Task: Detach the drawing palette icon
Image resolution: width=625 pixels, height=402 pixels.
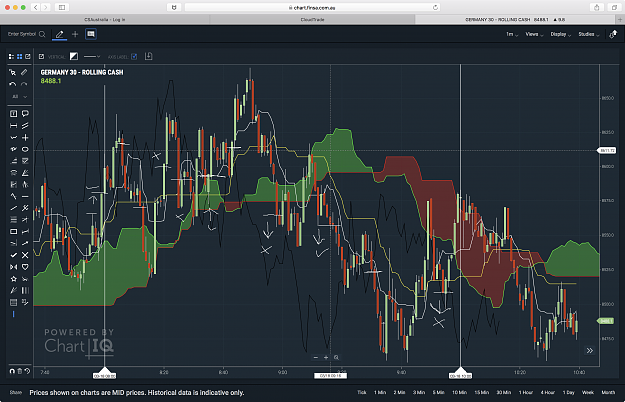Action: [28, 57]
